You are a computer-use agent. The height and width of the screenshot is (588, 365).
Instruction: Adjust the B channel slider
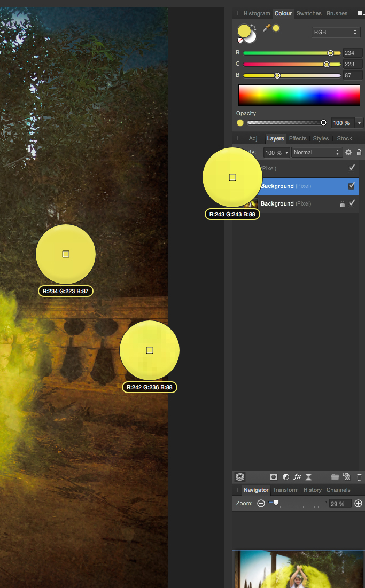(292, 76)
